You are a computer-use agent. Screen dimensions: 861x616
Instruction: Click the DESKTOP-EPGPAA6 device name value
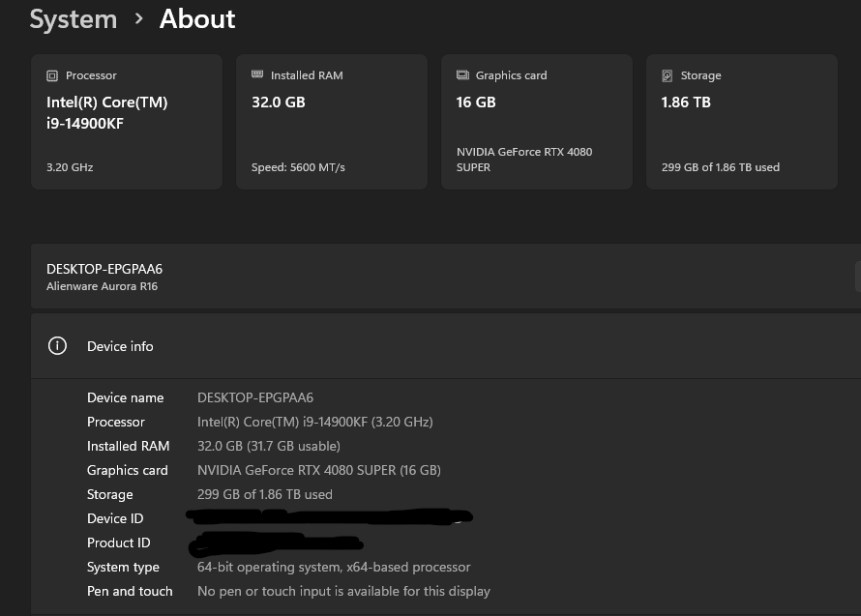pos(255,397)
